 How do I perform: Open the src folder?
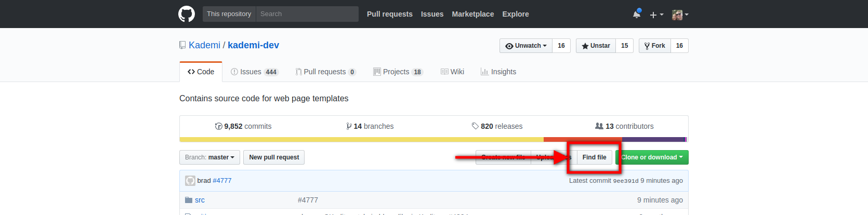[x=200, y=200]
